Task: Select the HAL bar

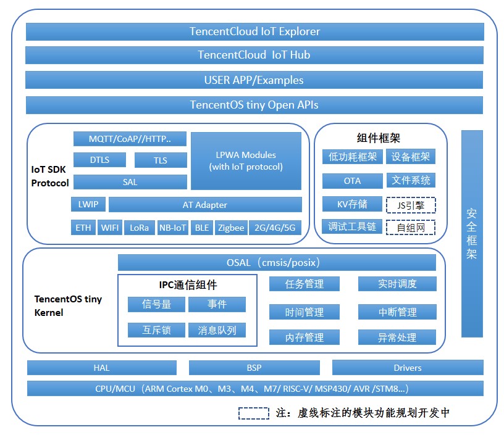Action: 102,368
